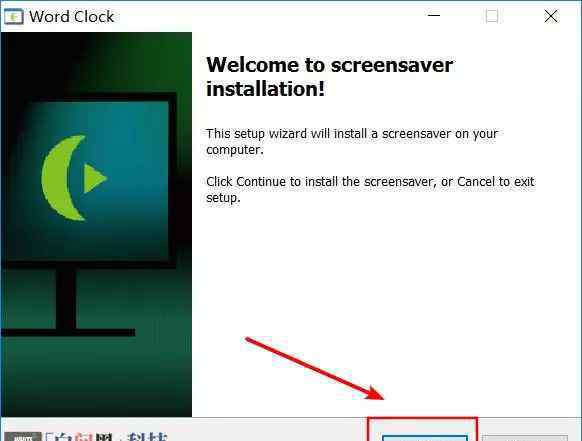Click the Word Clock app icon in title bar

click(14, 16)
